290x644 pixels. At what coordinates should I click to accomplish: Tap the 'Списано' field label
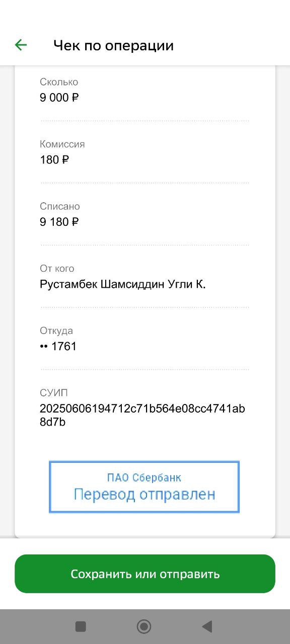click(60, 206)
